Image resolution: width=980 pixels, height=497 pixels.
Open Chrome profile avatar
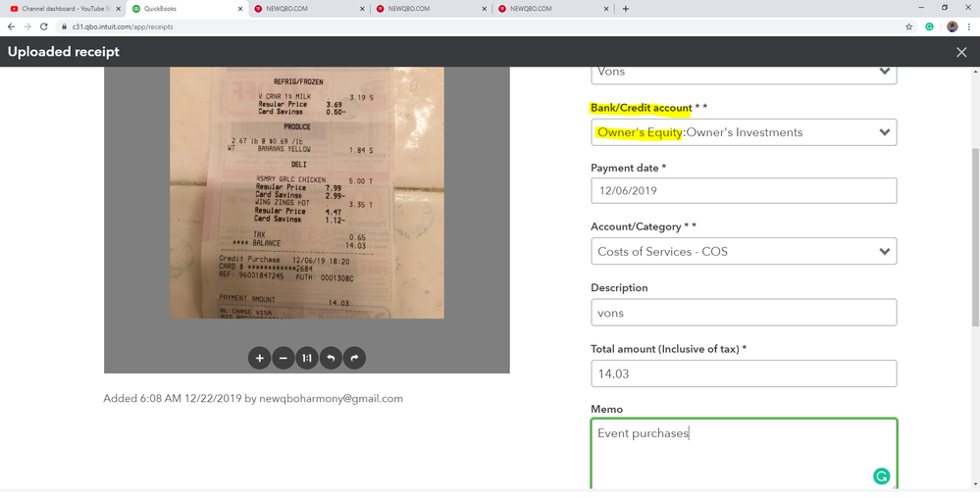952,26
